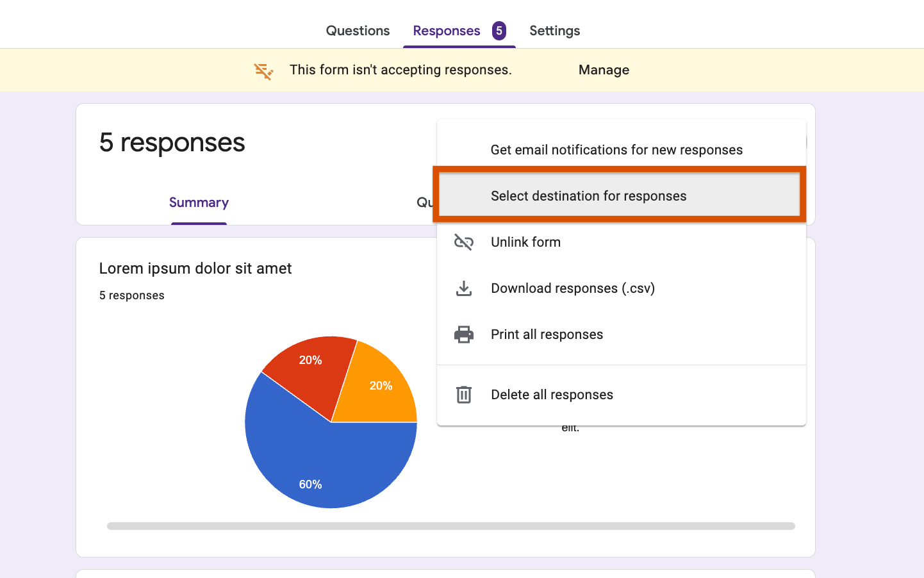Select Print all responses from the menu
Viewport: 924px width, 578px height.
(547, 334)
